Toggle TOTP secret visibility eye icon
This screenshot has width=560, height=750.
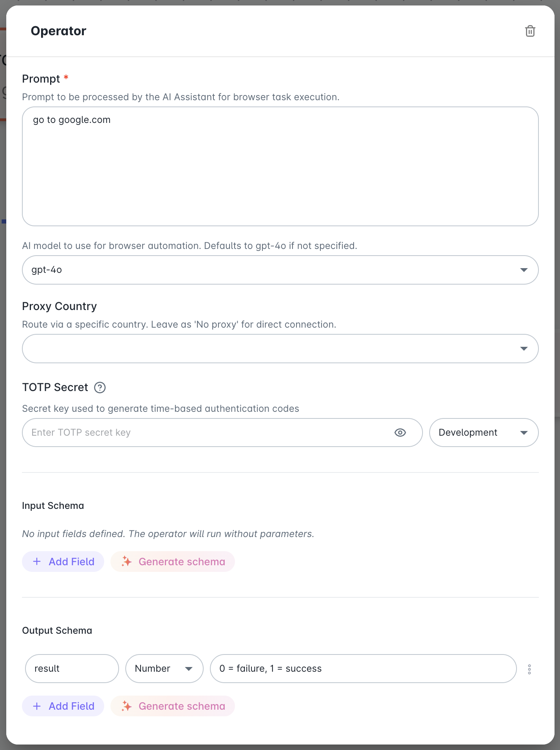[x=400, y=433]
